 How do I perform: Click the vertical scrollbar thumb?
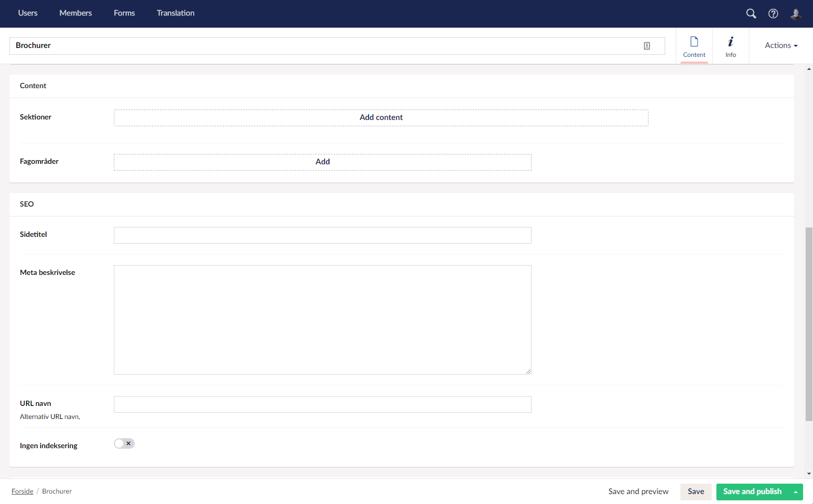point(809,323)
